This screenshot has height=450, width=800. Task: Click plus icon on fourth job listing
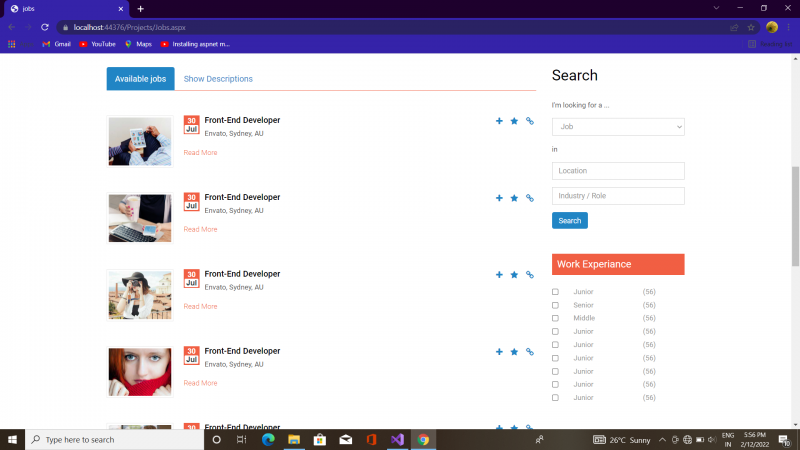click(x=499, y=352)
